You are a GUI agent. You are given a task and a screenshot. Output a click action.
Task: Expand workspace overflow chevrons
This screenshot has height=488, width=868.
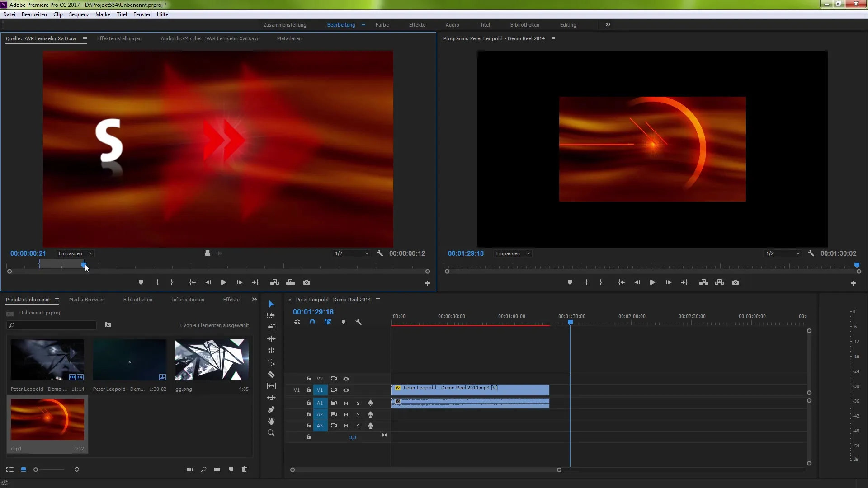tap(608, 25)
